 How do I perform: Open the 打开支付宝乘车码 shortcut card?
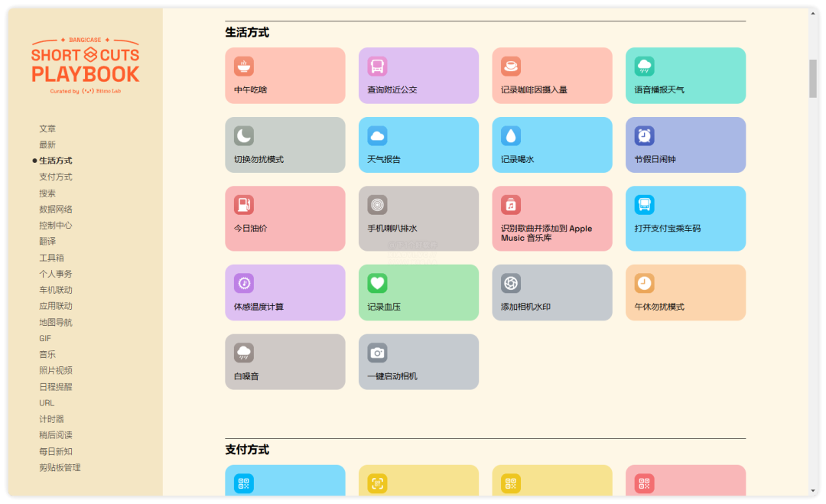pos(685,219)
